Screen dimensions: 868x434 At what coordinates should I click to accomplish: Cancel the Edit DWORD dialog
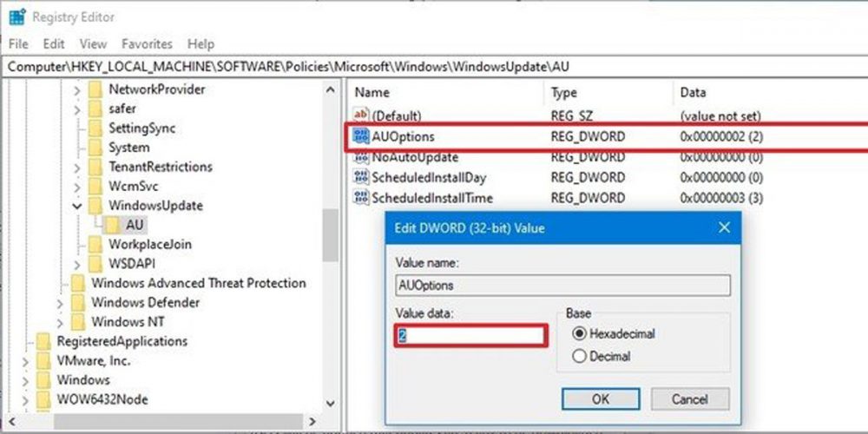pos(690,399)
